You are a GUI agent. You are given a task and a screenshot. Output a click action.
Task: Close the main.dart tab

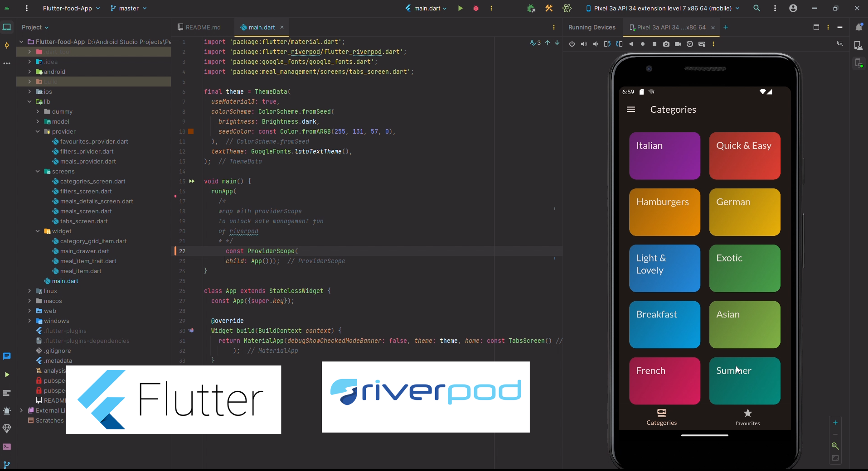[x=282, y=27]
